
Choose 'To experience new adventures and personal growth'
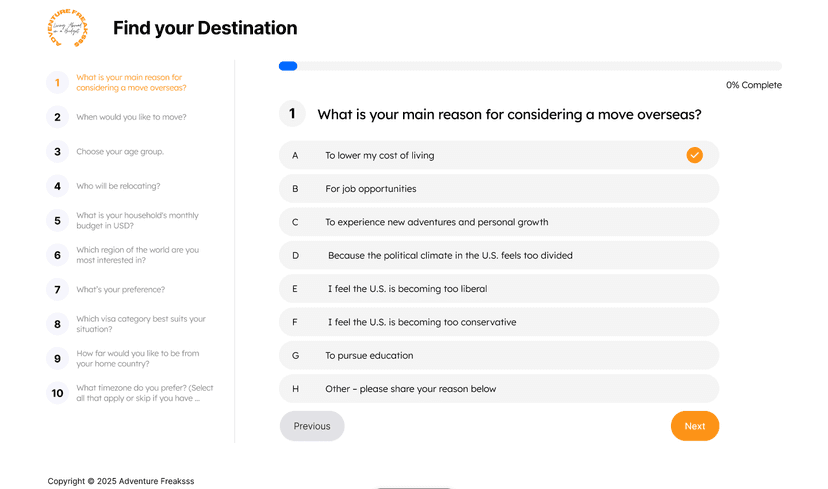click(x=499, y=222)
